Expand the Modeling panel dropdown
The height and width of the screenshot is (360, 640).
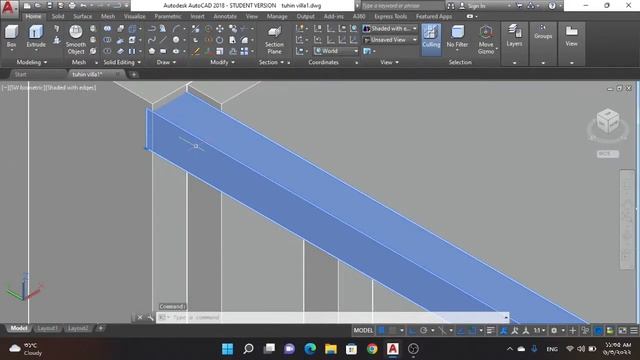(32, 62)
